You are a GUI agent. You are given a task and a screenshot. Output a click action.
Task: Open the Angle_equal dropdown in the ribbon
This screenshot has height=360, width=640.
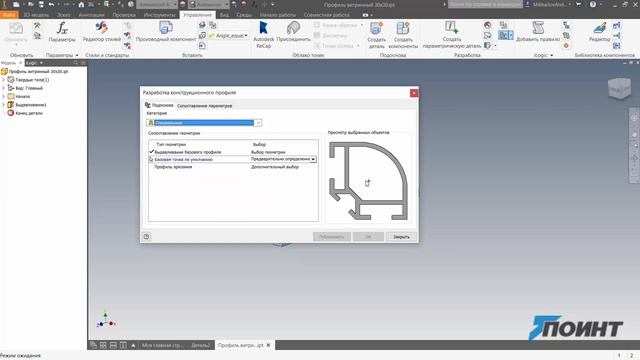(x=246, y=36)
